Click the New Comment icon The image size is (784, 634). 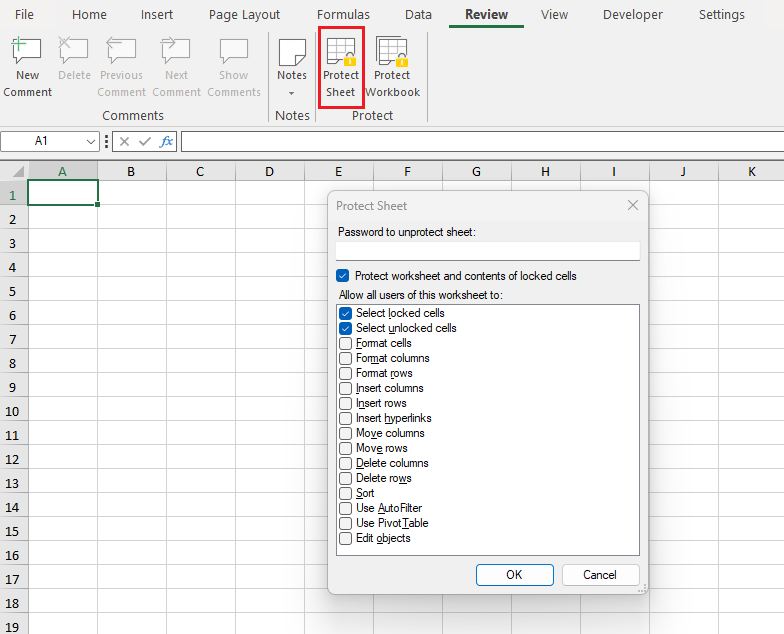point(26,50)
